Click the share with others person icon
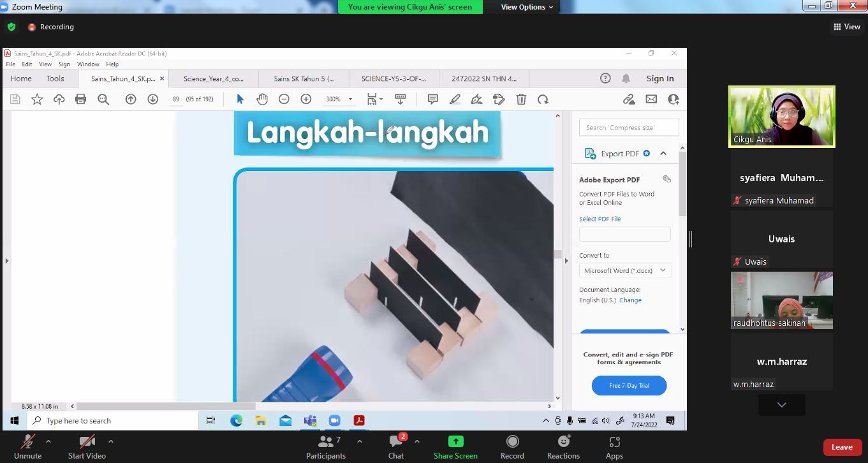 point(673,99)
